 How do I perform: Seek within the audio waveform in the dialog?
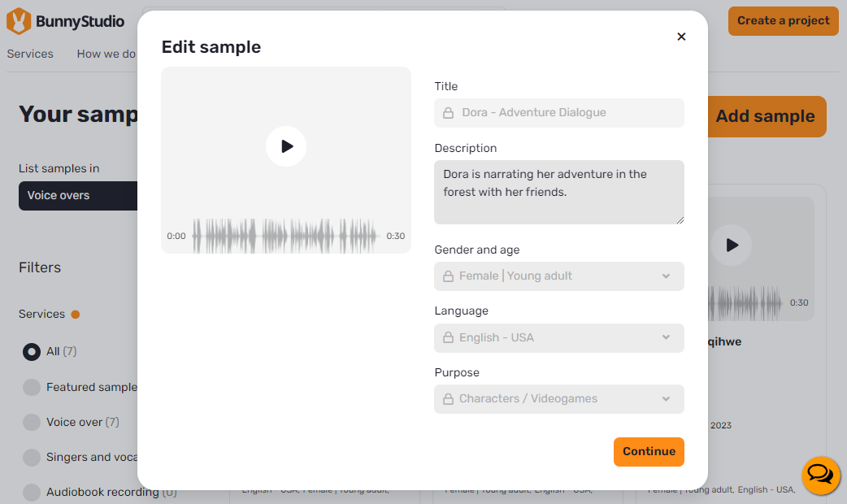tap(286, 236)
